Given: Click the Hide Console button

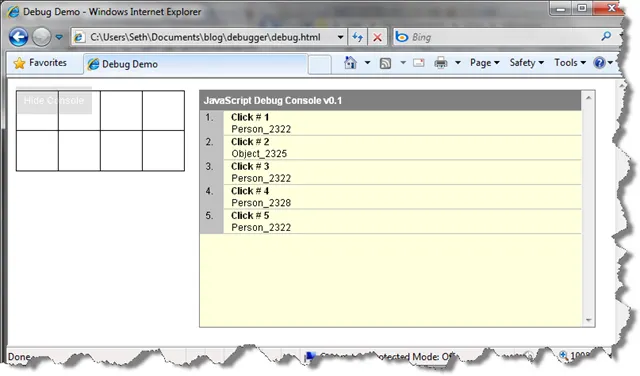Looking at the screenshot, I should [x=54, y=100].
